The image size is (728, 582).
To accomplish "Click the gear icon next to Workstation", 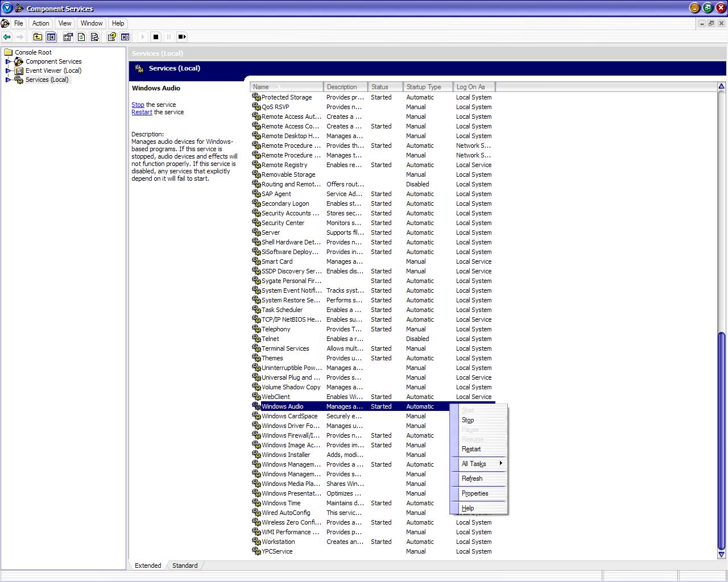I will 257,542.
